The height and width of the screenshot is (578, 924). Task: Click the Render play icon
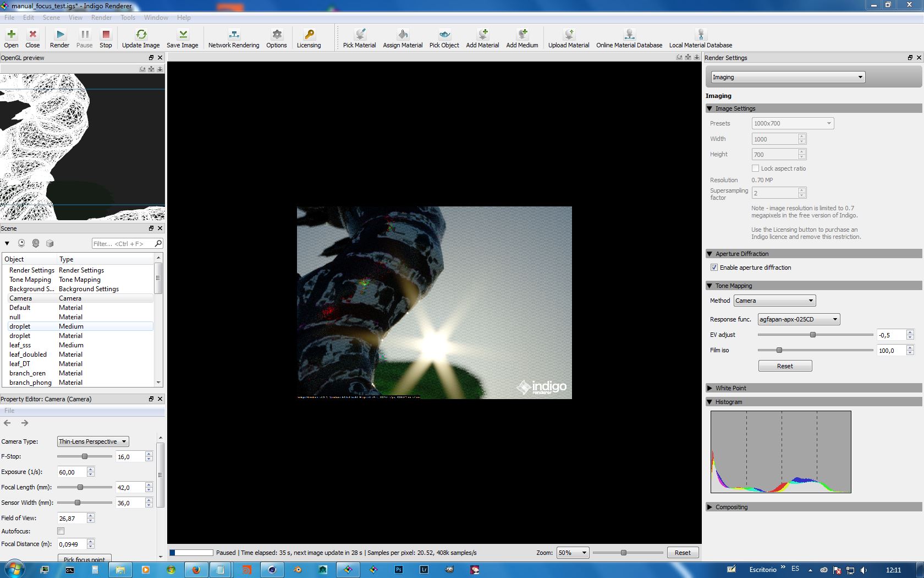[x=59, y=35]
